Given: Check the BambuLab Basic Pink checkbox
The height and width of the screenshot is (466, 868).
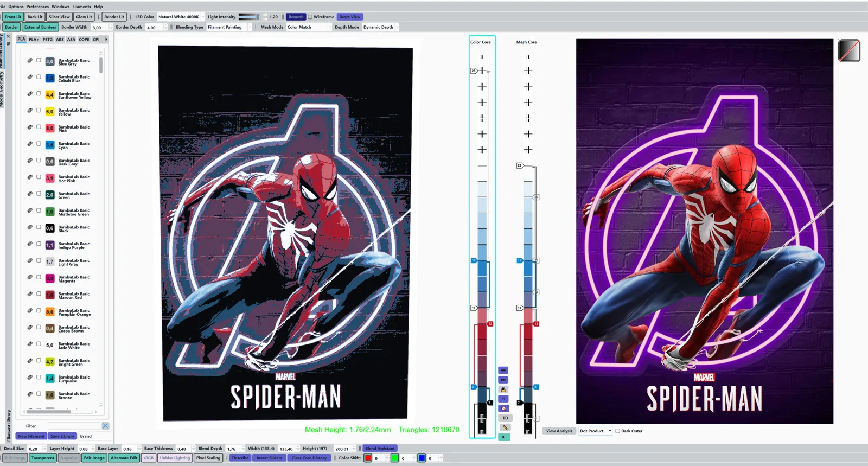Looking at the screenshot, I should pyautogui.click(x=39, y=127).
